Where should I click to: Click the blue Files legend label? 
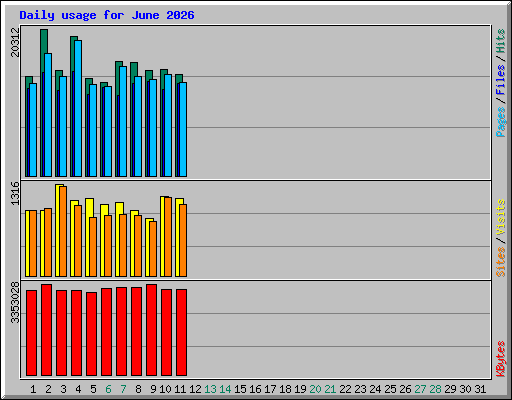pyautogui.click(x=500, y=79)
